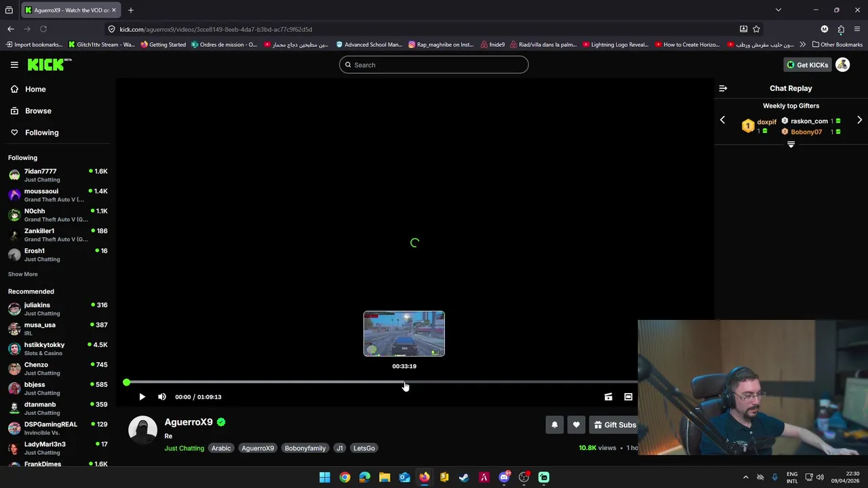Open the list all tabs dropdown
The height and width of the screenshot is (488, 868).
click(778, 10)
